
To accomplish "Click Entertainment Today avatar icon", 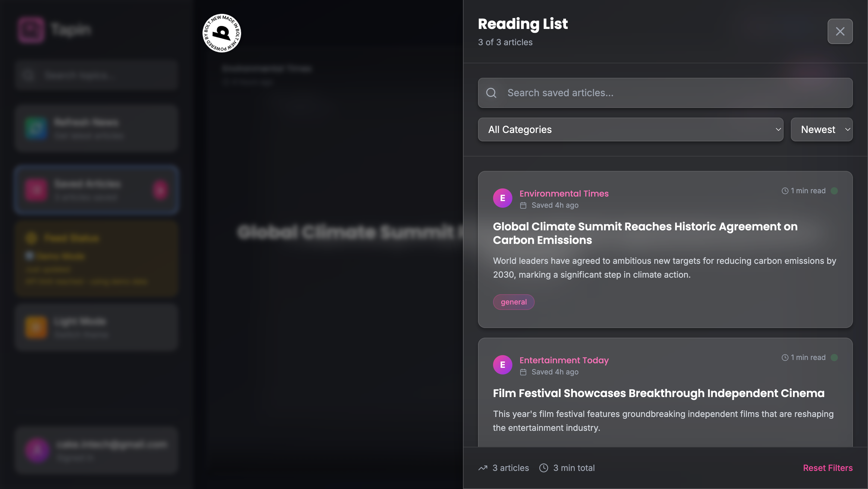I will [502, 365].
